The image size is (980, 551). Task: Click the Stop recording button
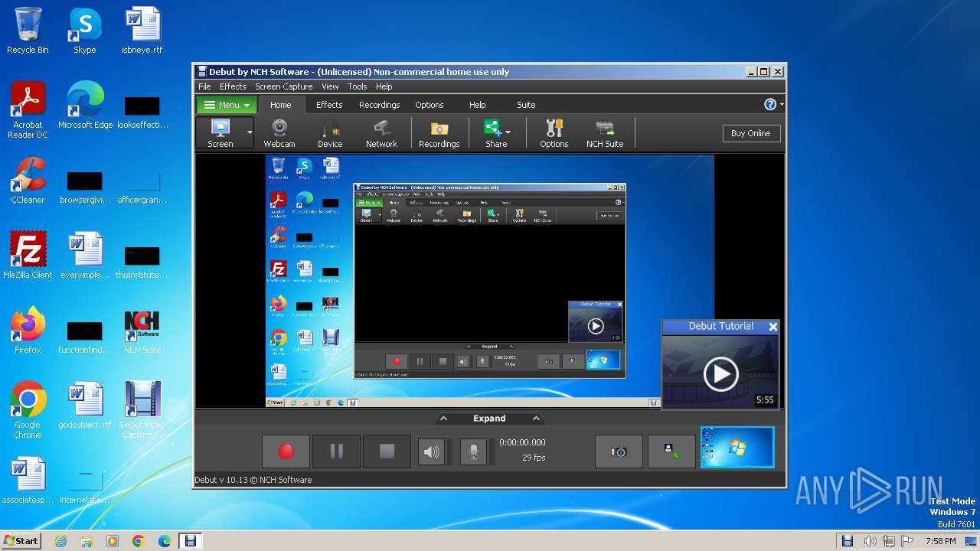pos(387,452)
